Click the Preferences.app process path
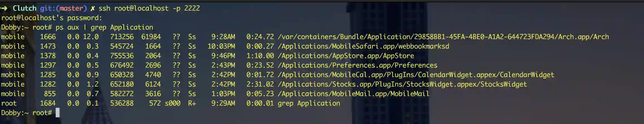The height and width of the screenshot is (124, 644). click(x=358, y=65)
